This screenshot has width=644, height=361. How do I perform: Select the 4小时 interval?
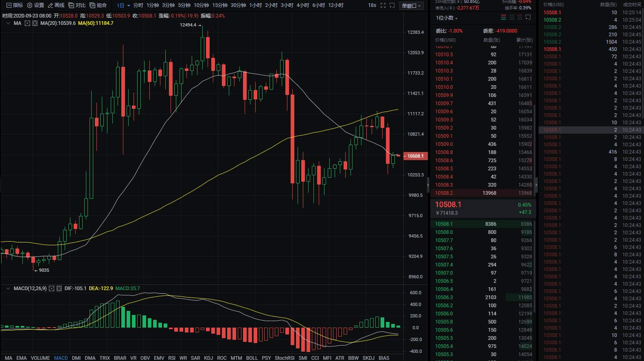[303, 5]
